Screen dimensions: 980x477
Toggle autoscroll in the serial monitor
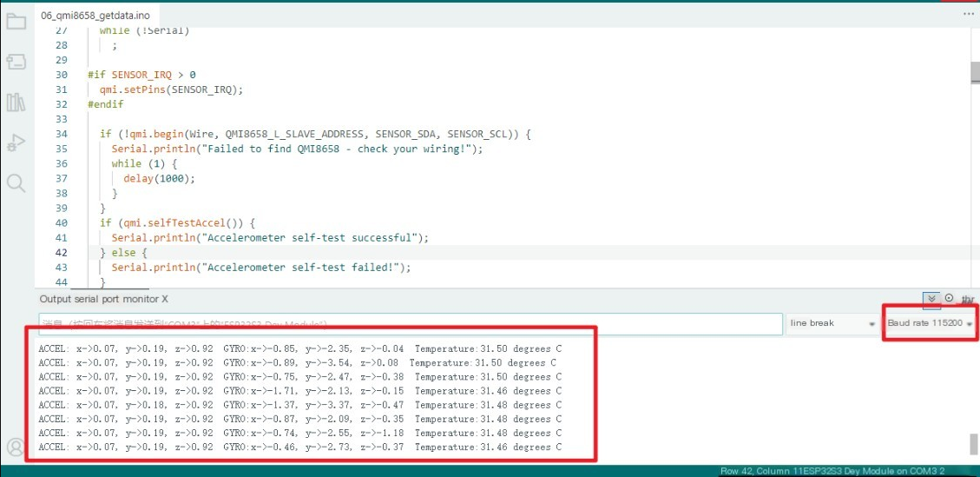[931, 299]
